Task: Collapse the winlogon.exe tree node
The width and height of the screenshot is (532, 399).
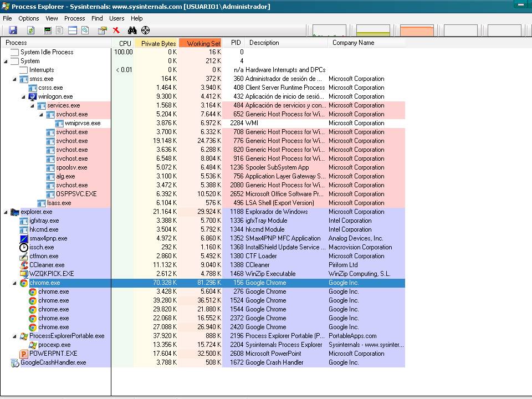Action: (x=23, y=96)
